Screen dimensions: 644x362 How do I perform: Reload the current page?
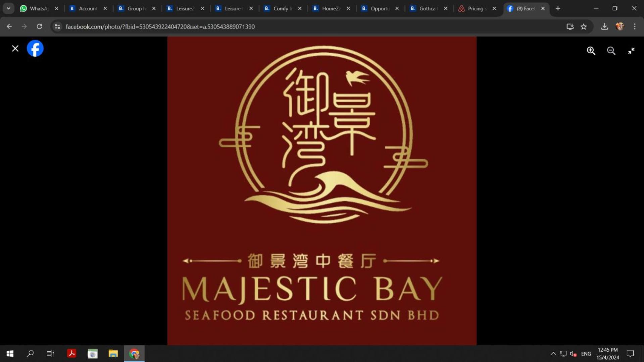(x=39, y=26)
